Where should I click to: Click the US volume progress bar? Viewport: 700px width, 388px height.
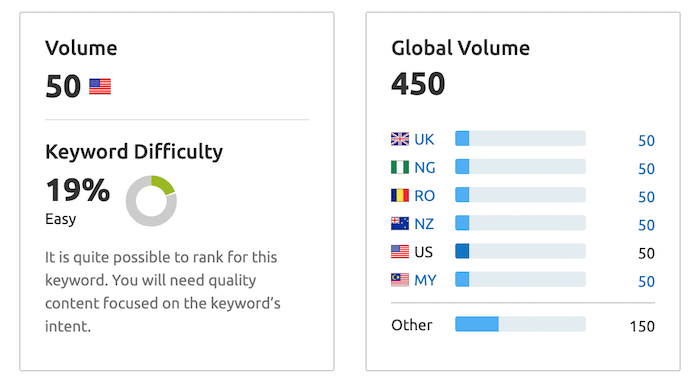tap(520, 251)
